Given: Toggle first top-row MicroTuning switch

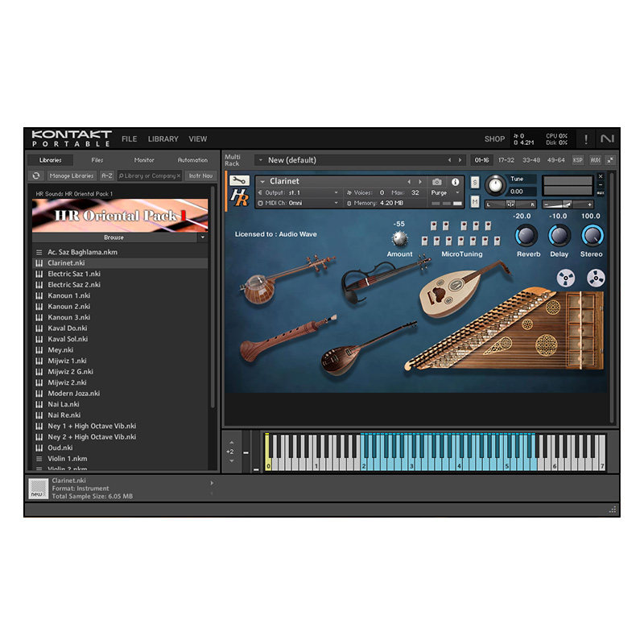Looking at the screenshot, I should click(434, 225).
